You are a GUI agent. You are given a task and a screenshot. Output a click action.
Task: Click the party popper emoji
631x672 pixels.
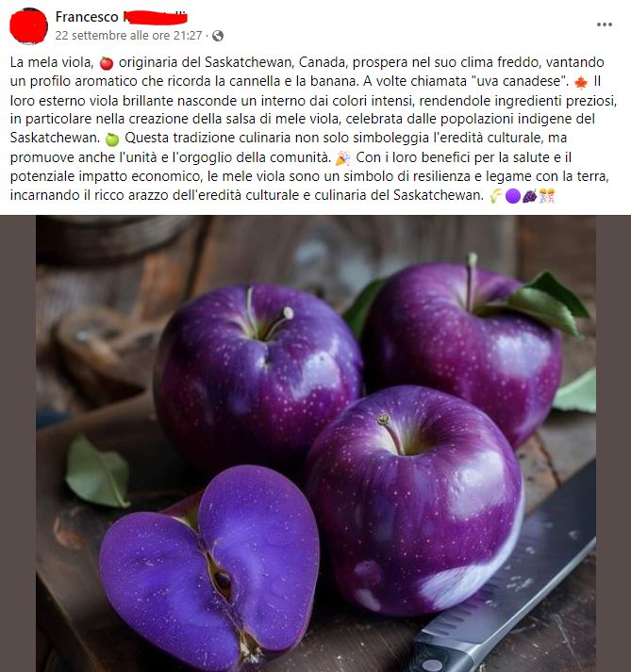[x=342, y=158]
